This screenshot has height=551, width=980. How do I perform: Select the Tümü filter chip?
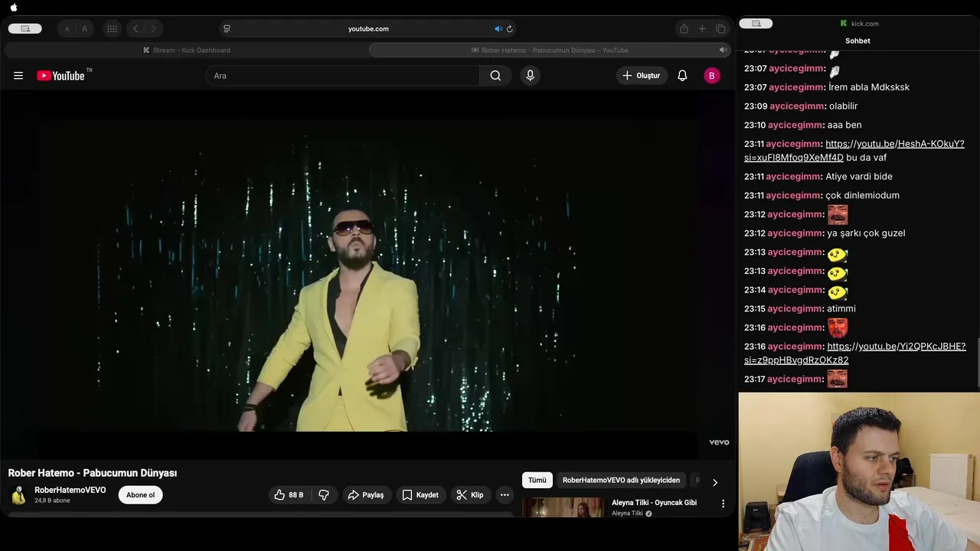[537, 481]
